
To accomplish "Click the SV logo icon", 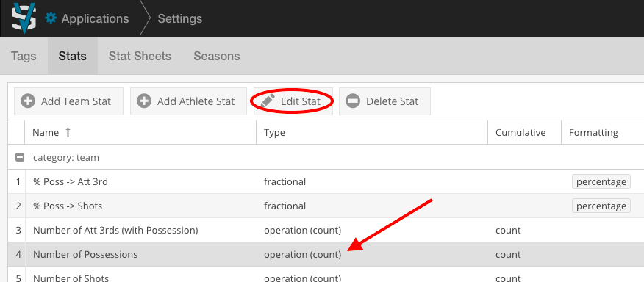I will point(24,18).
